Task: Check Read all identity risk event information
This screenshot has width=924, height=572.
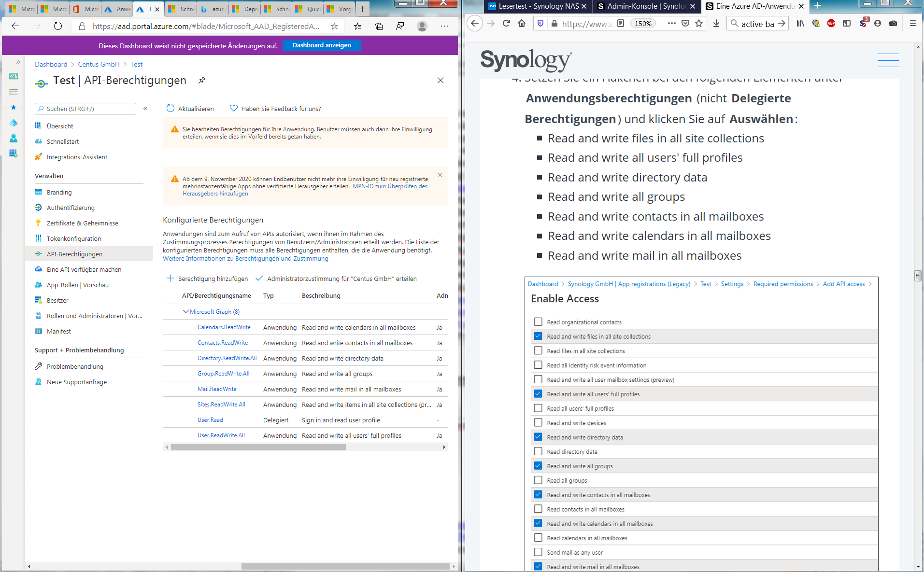Action: [538, 365]
